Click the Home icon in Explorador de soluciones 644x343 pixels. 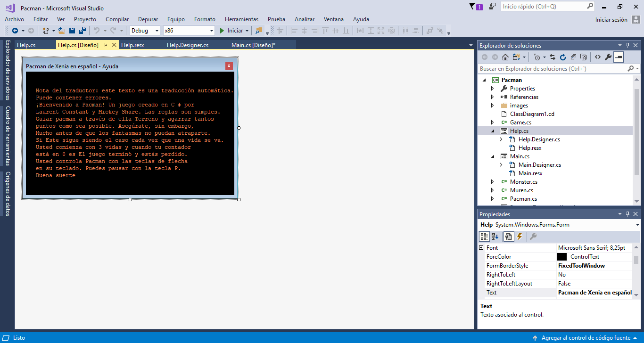pos(505,57)
